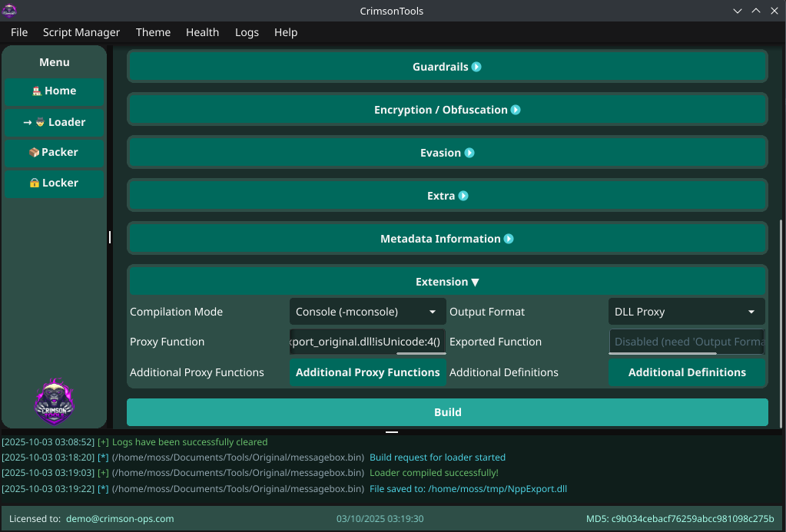Viewport: 786px width, 532px height.
Task: Click the Build button
Action: [447, 412]
